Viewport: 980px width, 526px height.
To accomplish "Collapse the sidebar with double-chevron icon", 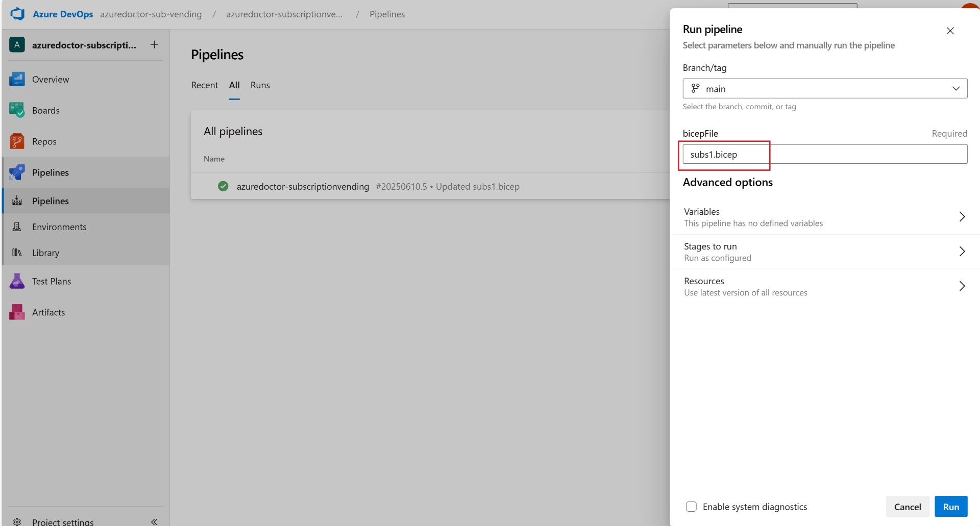I will pos(154,521).
